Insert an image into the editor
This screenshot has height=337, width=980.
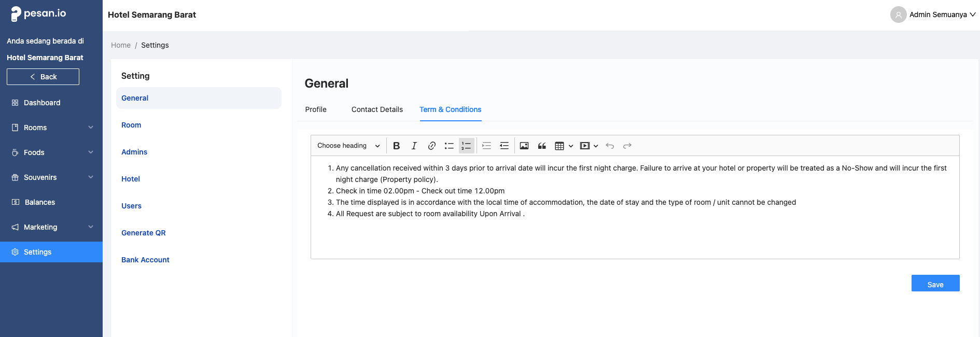[x=524, y=146]
